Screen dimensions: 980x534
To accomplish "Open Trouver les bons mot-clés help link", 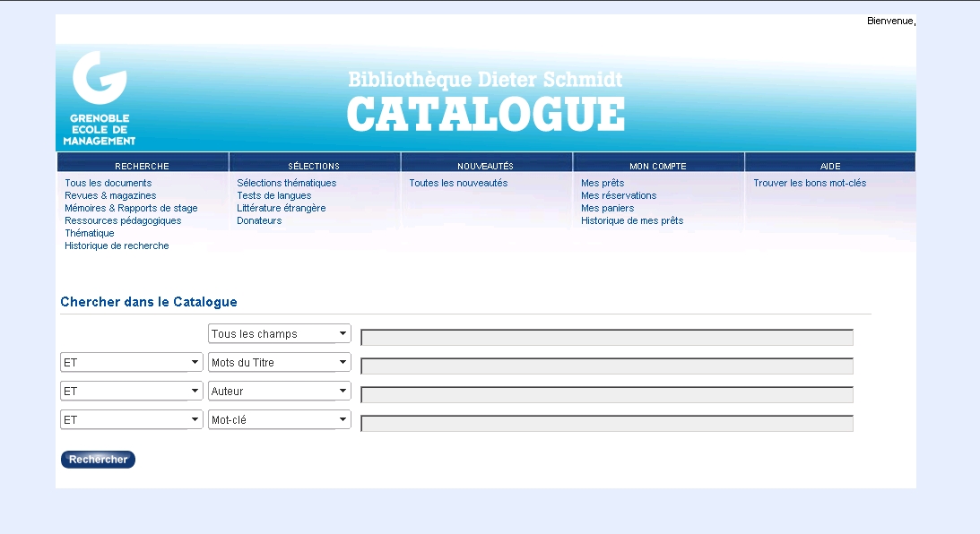I will click(810, 183).
